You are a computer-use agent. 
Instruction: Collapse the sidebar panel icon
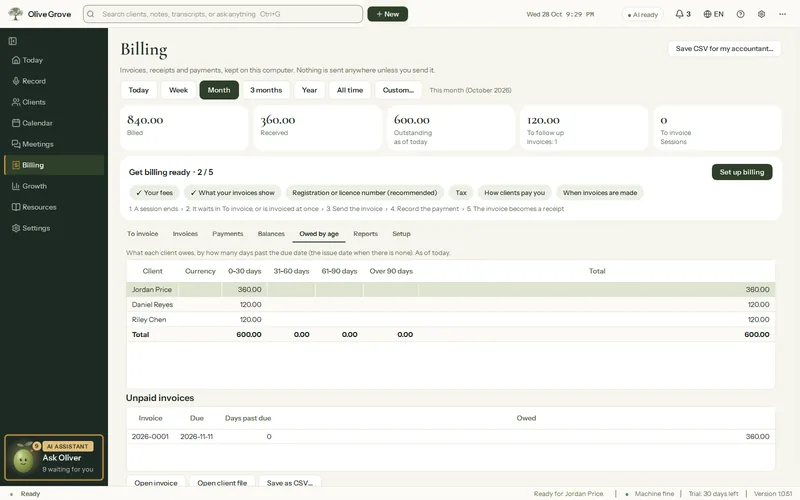[x=13, y=41]
